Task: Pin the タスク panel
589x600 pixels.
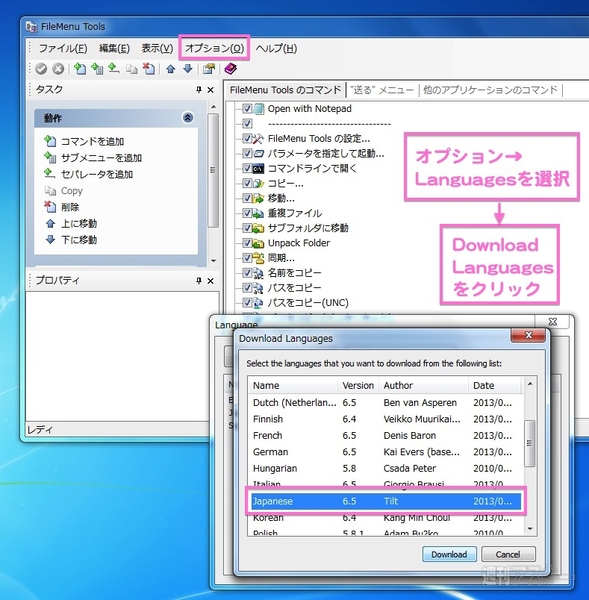Action: (x=199, y=90)
